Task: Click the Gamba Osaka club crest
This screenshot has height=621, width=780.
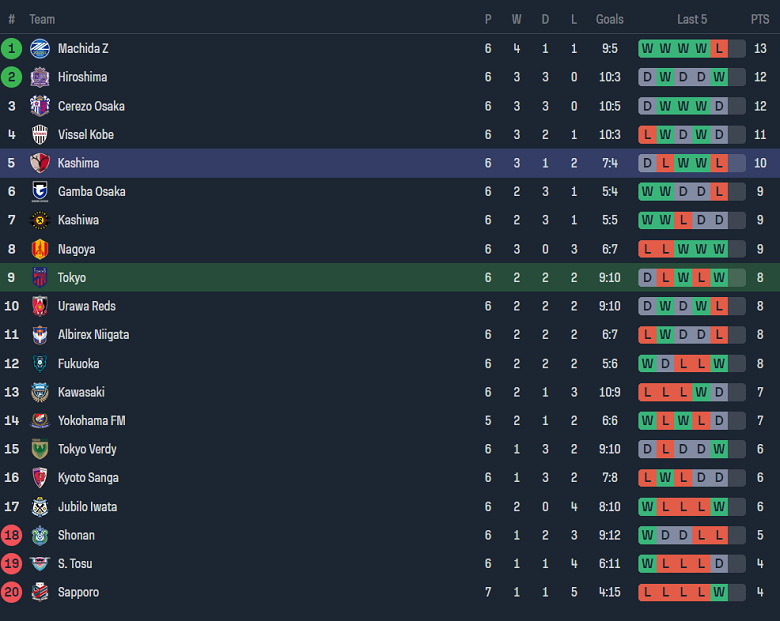Action: (x=40, y=191)
